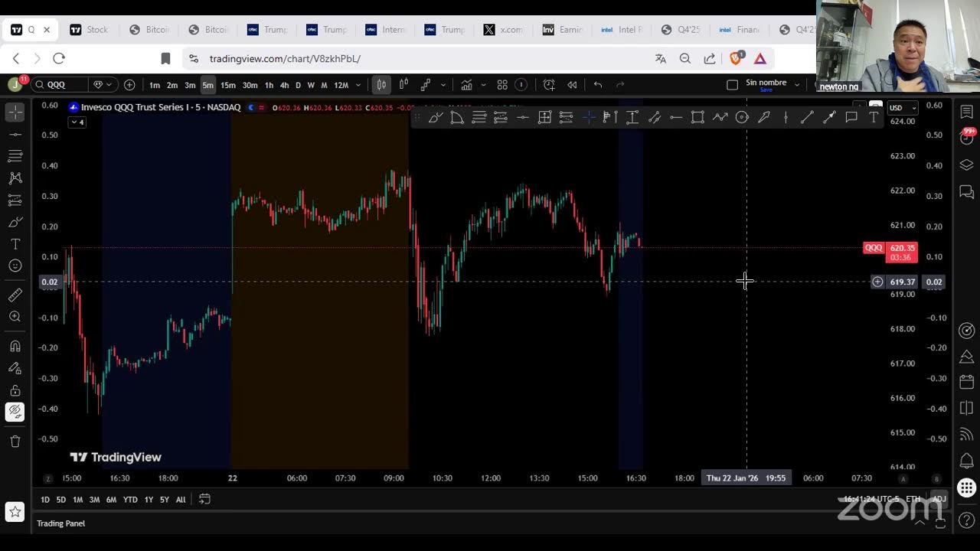Select the 5Y date range

(165, 500)
